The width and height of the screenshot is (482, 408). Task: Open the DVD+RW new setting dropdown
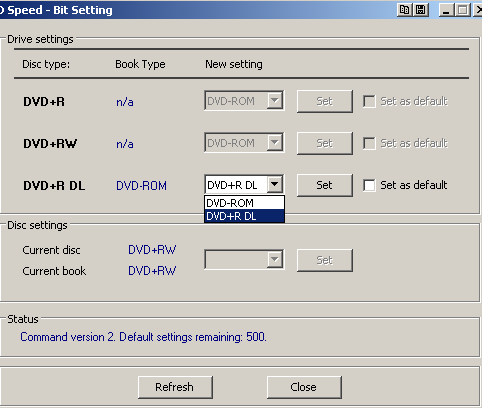click(x=275, y=142)
